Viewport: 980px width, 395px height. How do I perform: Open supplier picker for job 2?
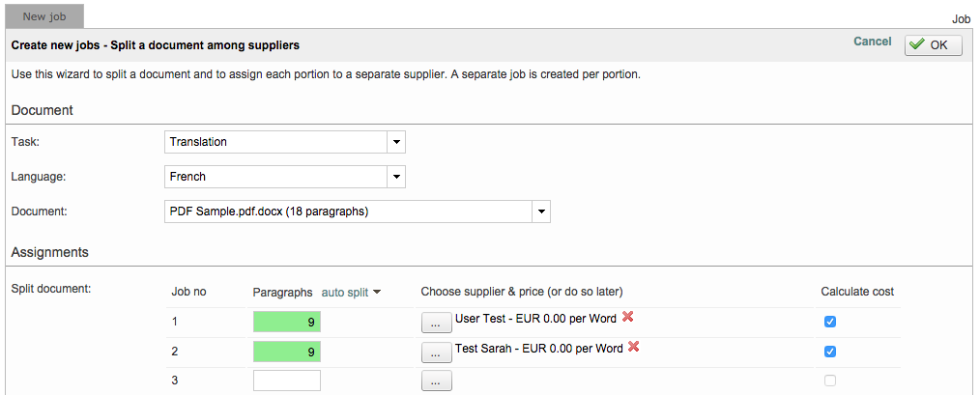(436, 353)
